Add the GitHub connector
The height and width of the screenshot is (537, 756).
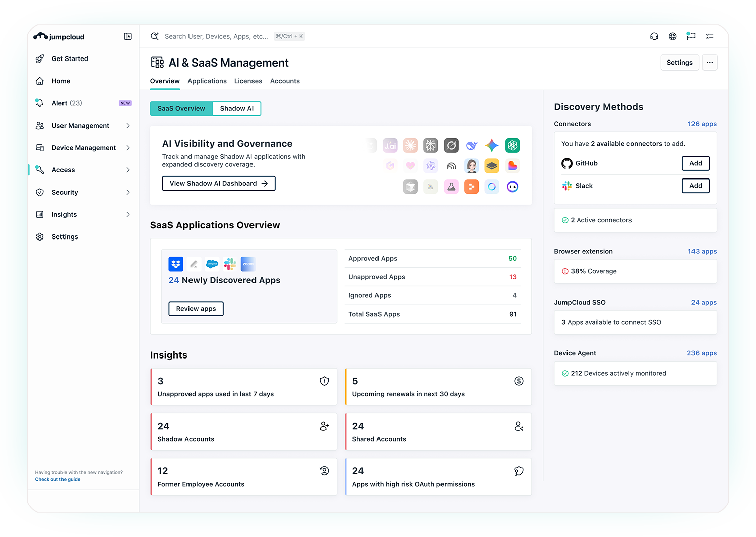[696, 163]
